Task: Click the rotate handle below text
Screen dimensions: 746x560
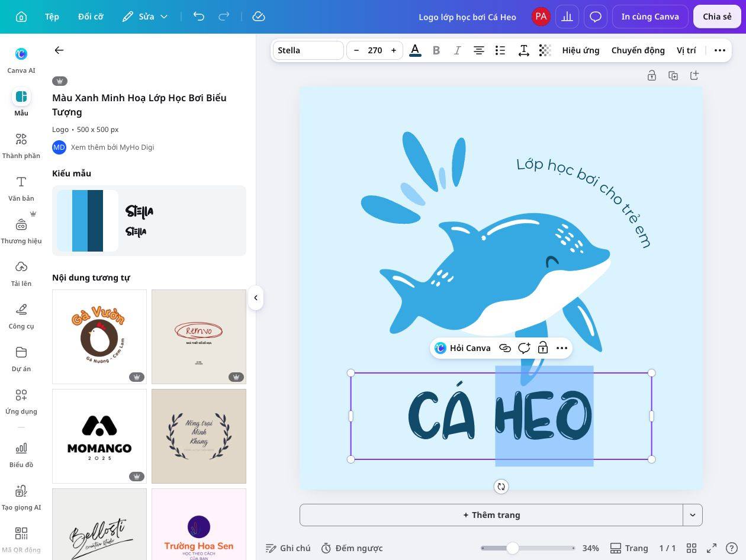Action: click(501, 487)
